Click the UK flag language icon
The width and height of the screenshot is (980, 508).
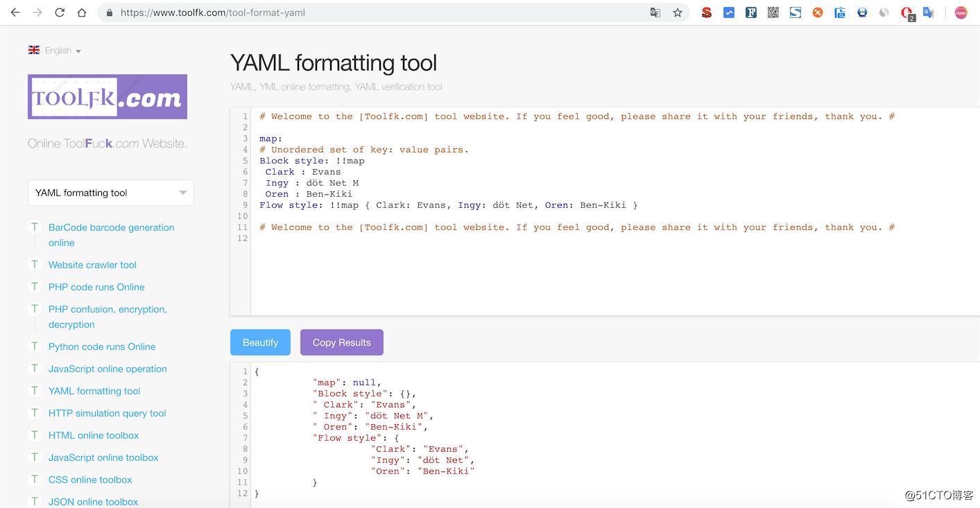pos(34,50)
